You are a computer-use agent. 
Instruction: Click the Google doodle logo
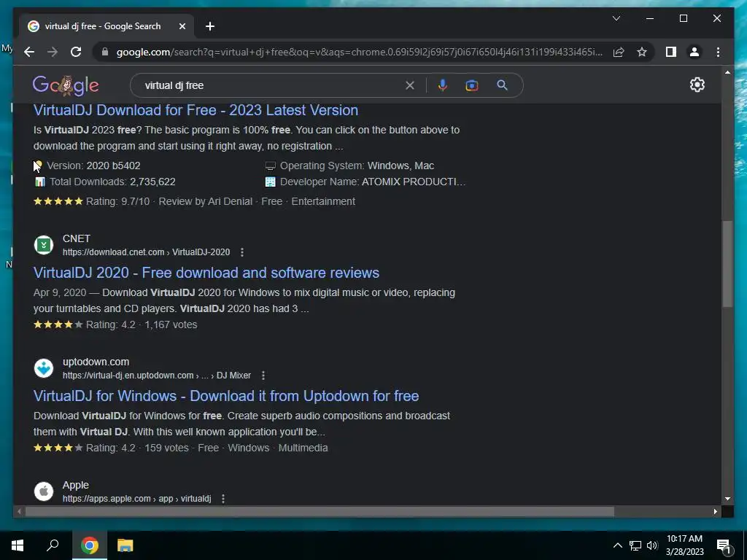point(66,85)
